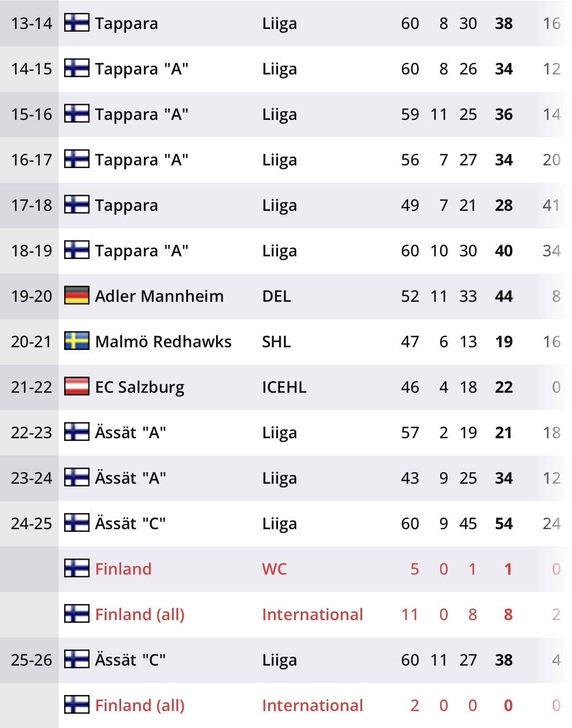Click the bold 54 points total
This screenshot has height=728, width=572.
click(503, 523)
